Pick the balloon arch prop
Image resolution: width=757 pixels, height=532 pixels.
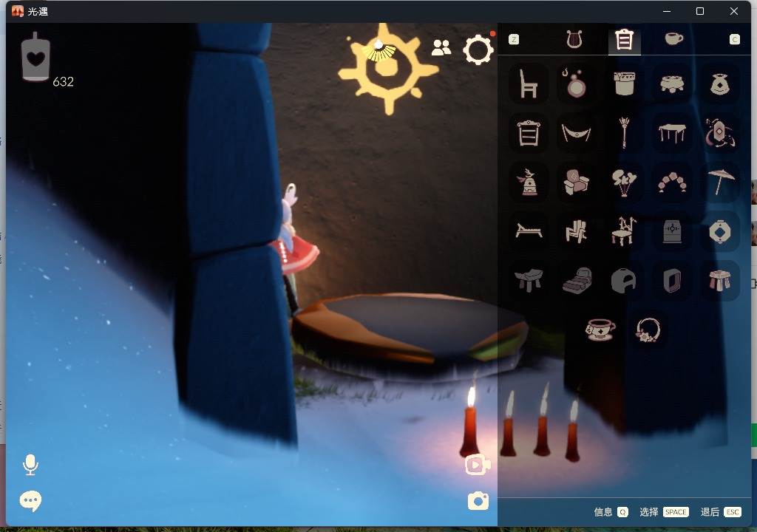(671, 183)
